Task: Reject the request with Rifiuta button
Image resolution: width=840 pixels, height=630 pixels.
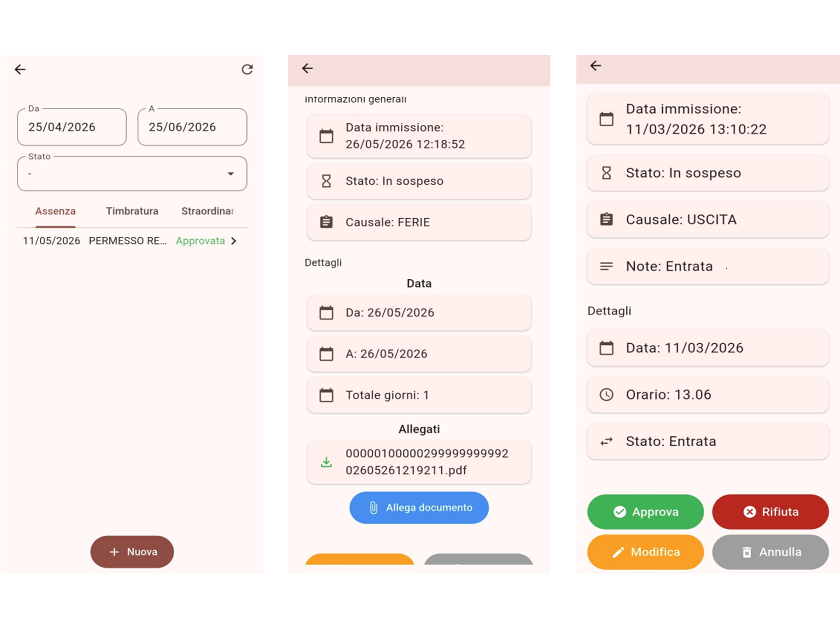Action: [770, 512]
